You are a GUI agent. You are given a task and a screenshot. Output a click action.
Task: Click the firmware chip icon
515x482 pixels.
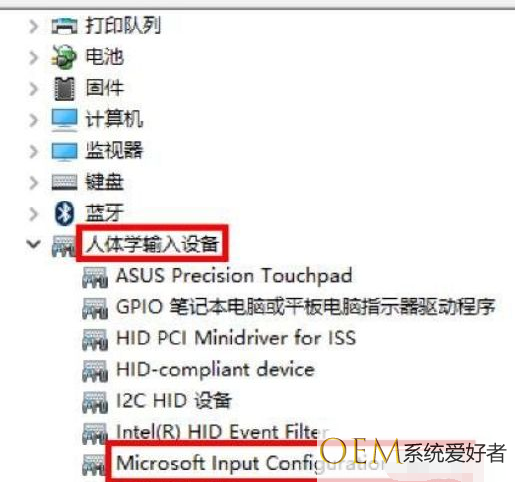(64, 89)
